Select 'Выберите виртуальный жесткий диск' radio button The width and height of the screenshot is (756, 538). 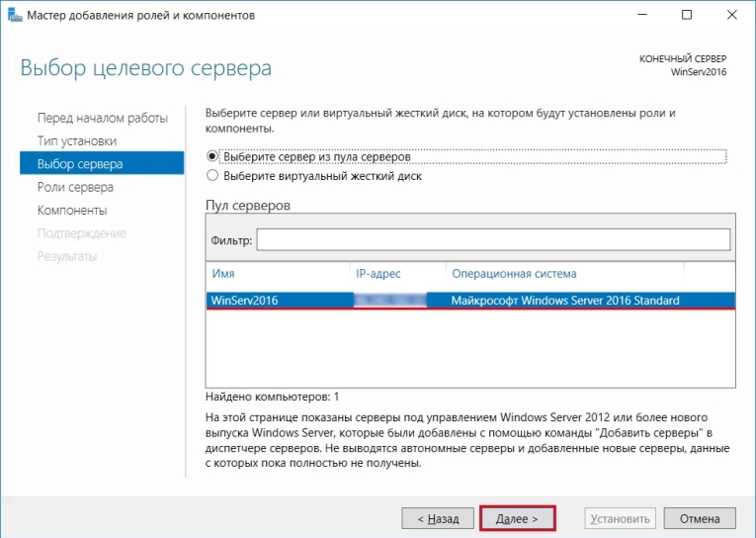211,176
